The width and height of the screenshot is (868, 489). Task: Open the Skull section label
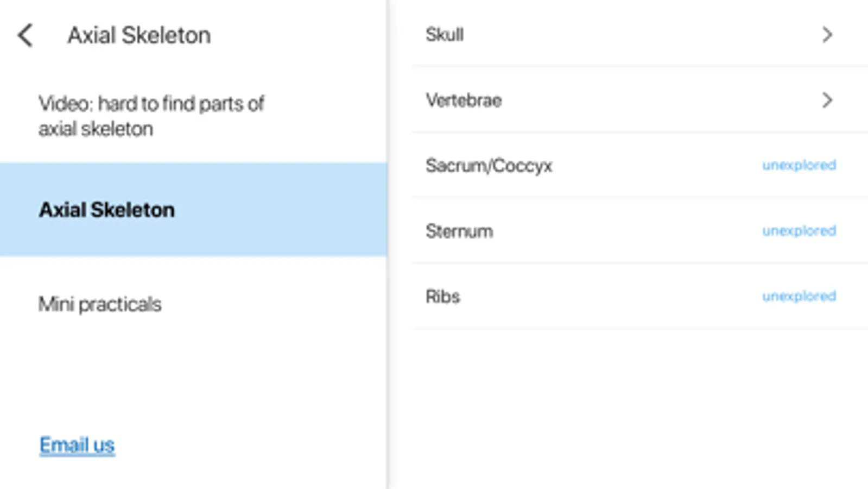(x=445, y=35)
